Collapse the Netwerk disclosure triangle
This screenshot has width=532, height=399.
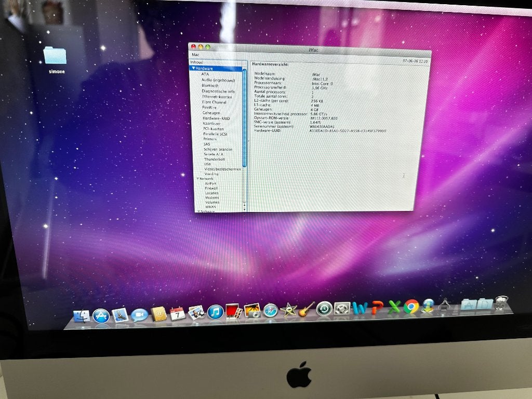pos(198,179)
